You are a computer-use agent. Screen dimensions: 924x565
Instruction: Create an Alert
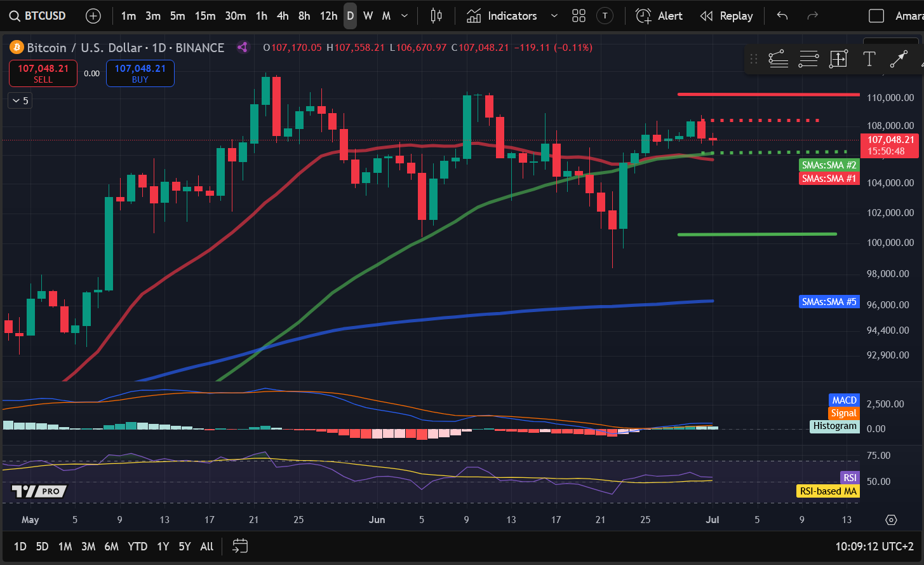pos(660,16)
